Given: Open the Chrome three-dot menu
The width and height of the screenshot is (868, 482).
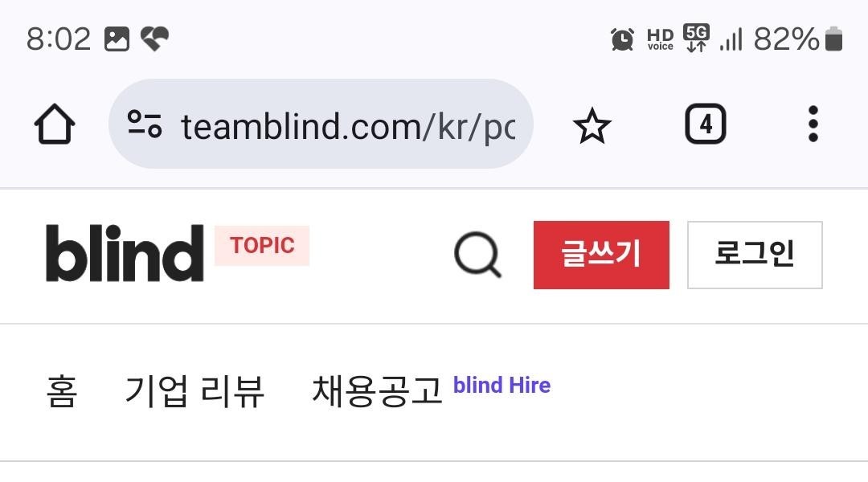Looking at the screenshot, I should tap(813, 125).
